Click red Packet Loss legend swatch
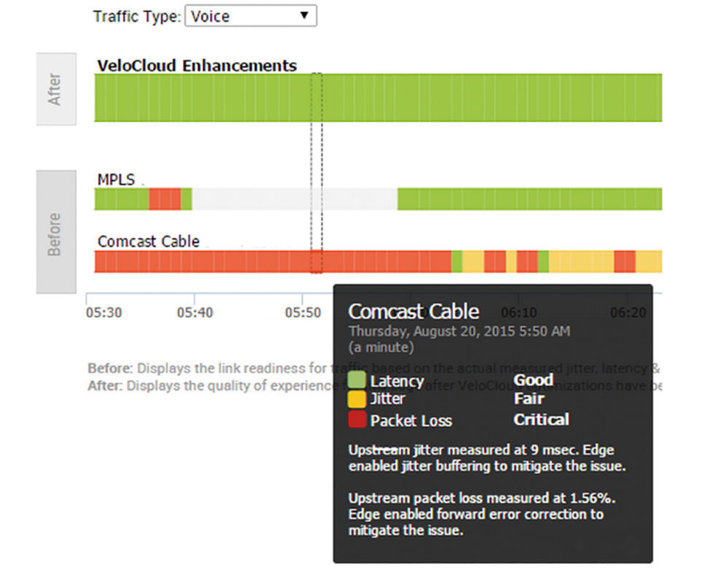The width and height of the screenshot is (728, 577). tap(357, 419)
